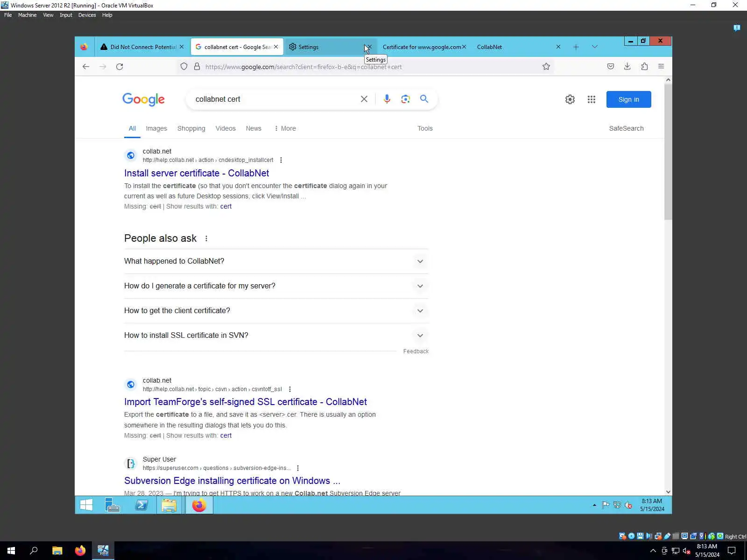The image size is (747, 560).
Task: Click the site security padlock icon
Action: coord(197,67)
